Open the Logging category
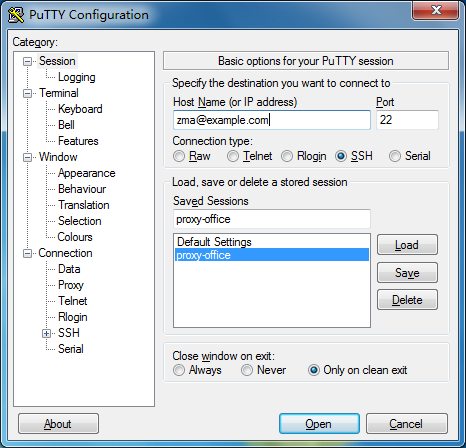Screen dimensions: 466x448 (x=77, y=77)
